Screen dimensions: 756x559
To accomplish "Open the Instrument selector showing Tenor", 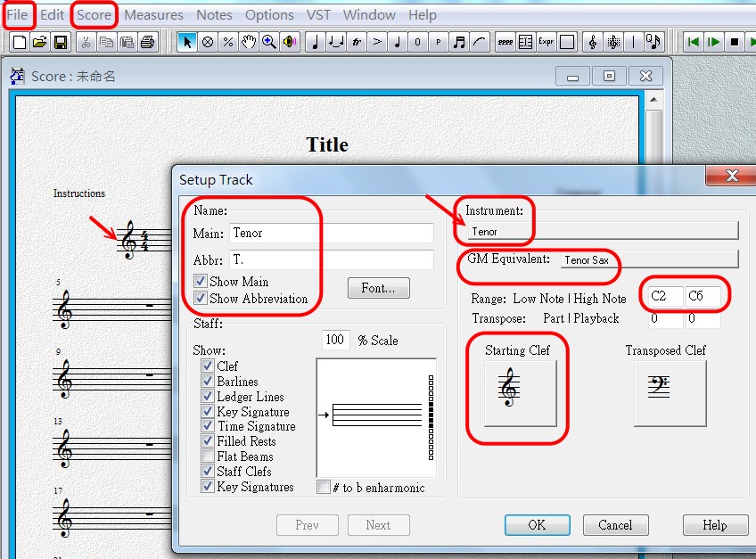I will [x=603, y=231].
